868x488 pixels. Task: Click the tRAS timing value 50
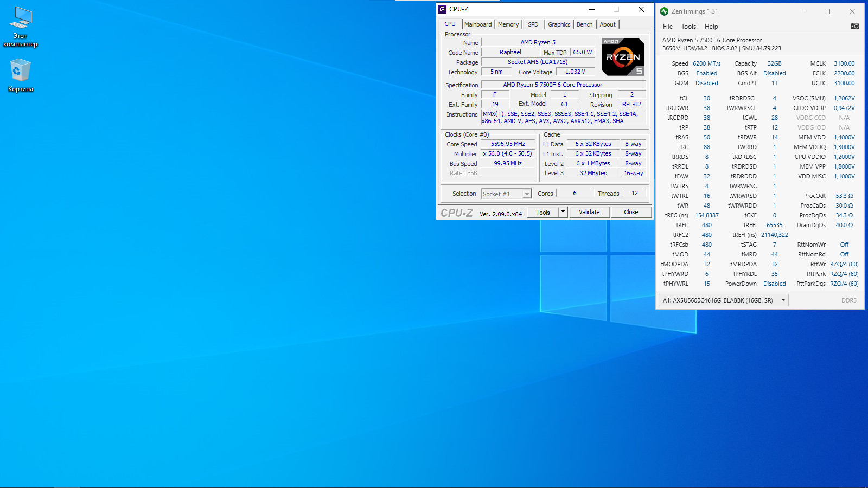[707, 137]
